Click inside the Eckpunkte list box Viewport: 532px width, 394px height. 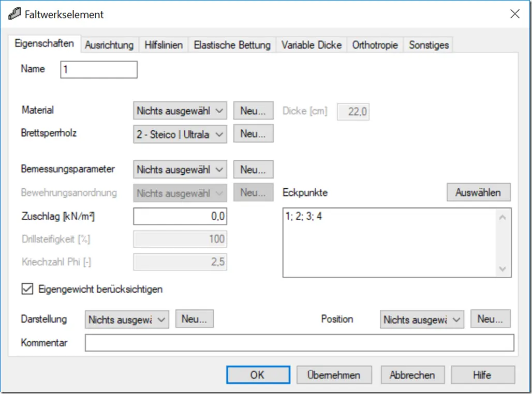click(x=390, y=243)
